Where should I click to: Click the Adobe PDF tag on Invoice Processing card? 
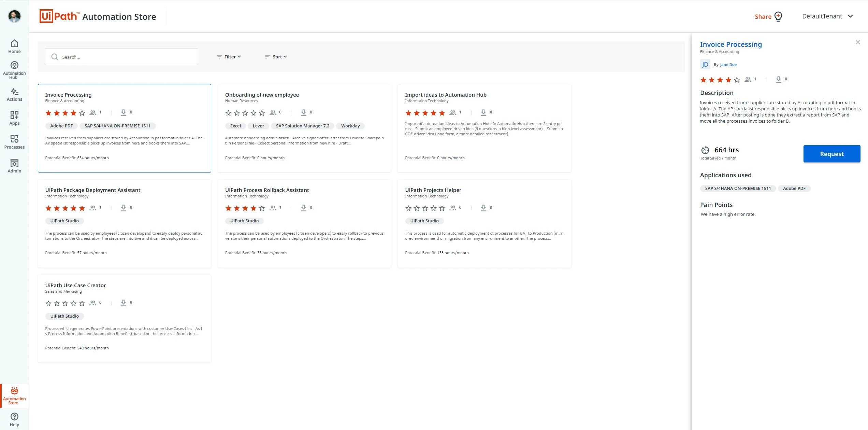point(61,126)
